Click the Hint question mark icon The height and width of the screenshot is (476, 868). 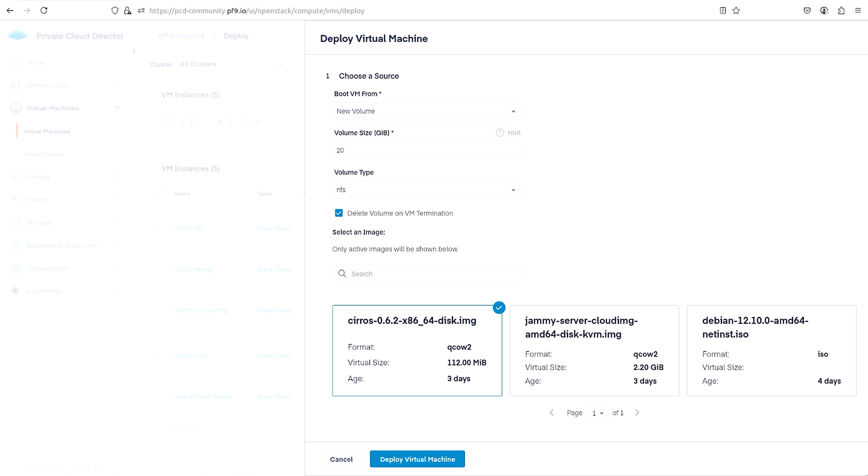point(500,132)
